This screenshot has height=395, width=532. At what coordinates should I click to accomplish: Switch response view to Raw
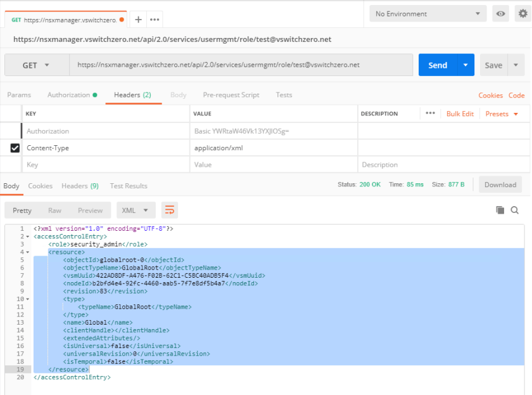point(55,210)
